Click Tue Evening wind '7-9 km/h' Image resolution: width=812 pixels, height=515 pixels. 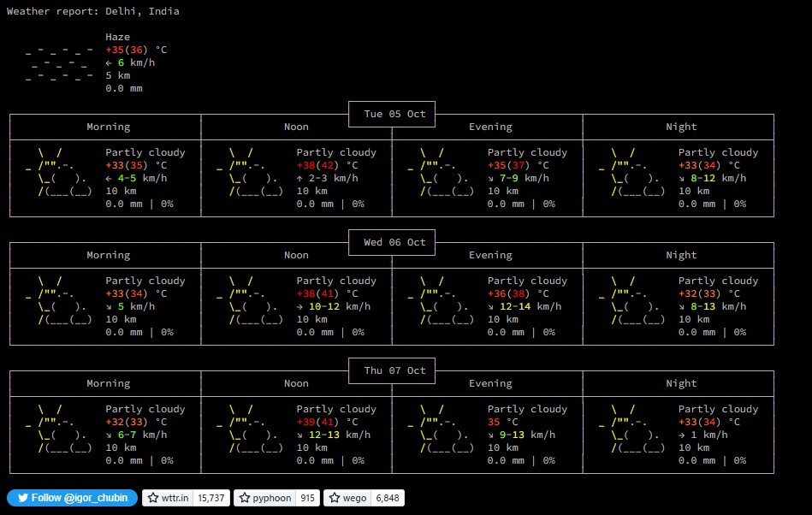pyautogui.click(x=525, y=178)
